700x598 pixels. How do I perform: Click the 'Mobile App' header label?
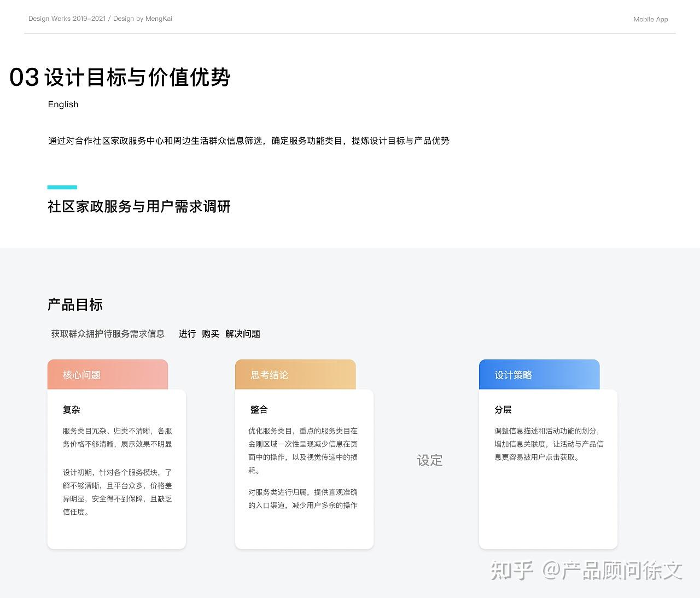click(x=651, y=19)
